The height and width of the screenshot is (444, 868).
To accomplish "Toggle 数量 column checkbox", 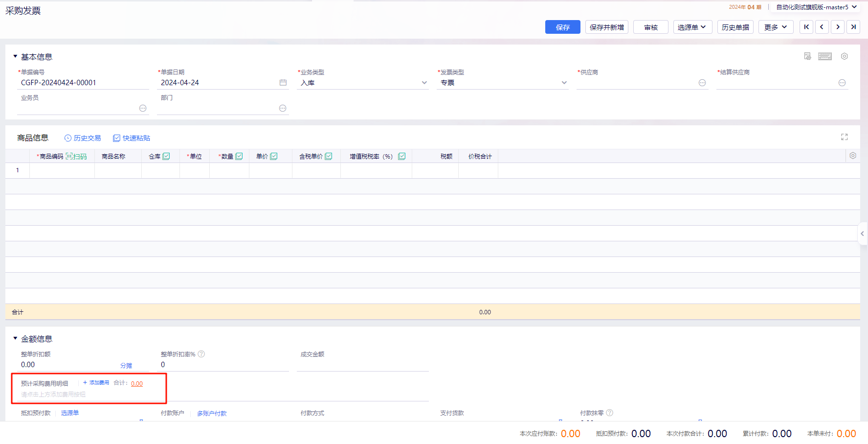I will click(239, 156).
